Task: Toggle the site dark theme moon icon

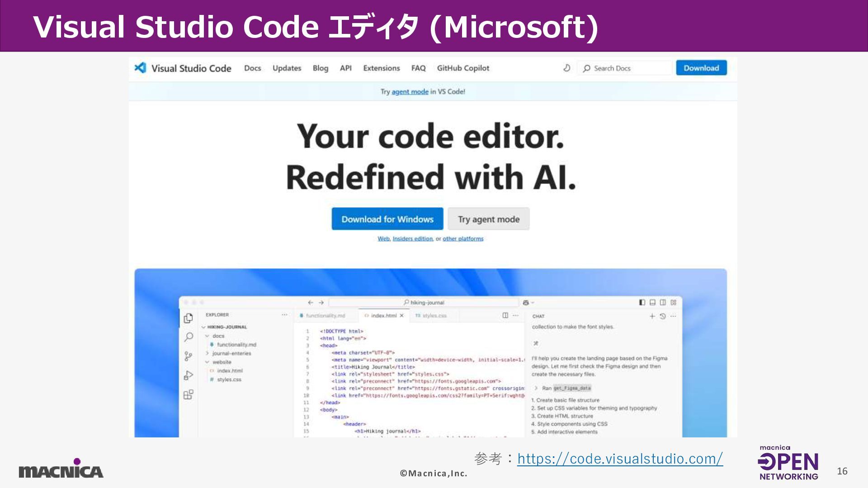Action: pos(566,68)
